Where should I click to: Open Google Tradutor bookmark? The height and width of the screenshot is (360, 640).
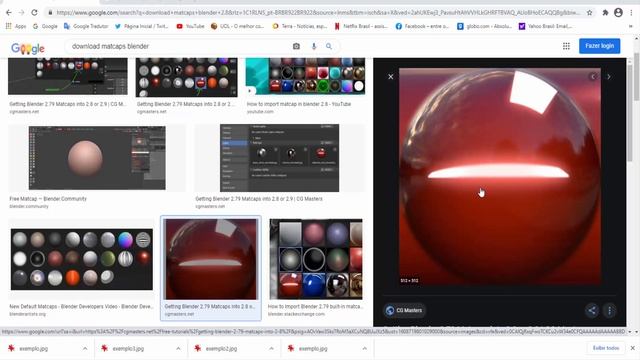click(86, 26)
